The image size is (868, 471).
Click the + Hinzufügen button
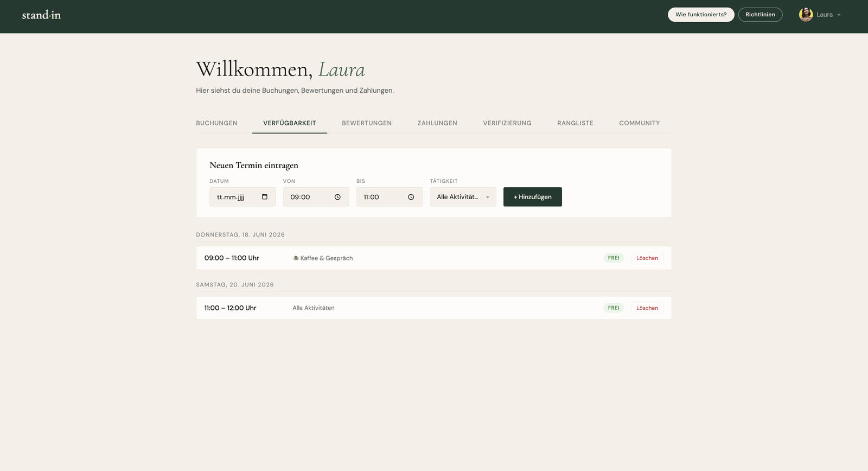(x=533, y=197)
